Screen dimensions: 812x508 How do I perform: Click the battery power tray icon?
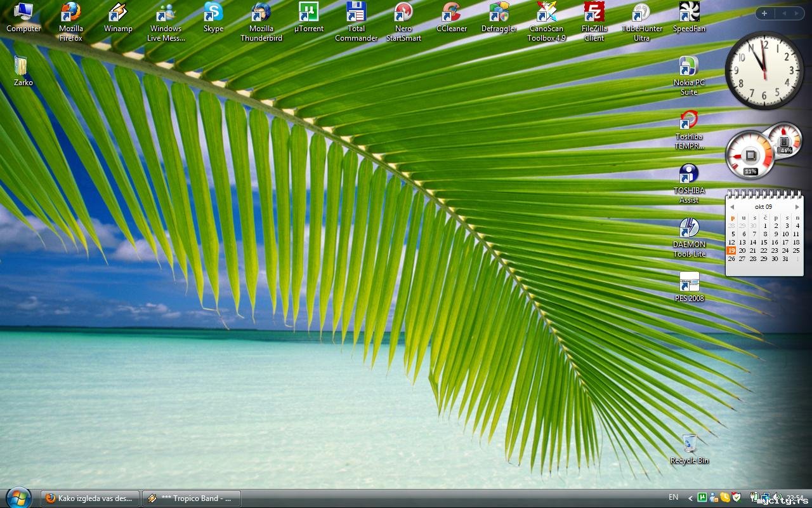pos(755,498)
